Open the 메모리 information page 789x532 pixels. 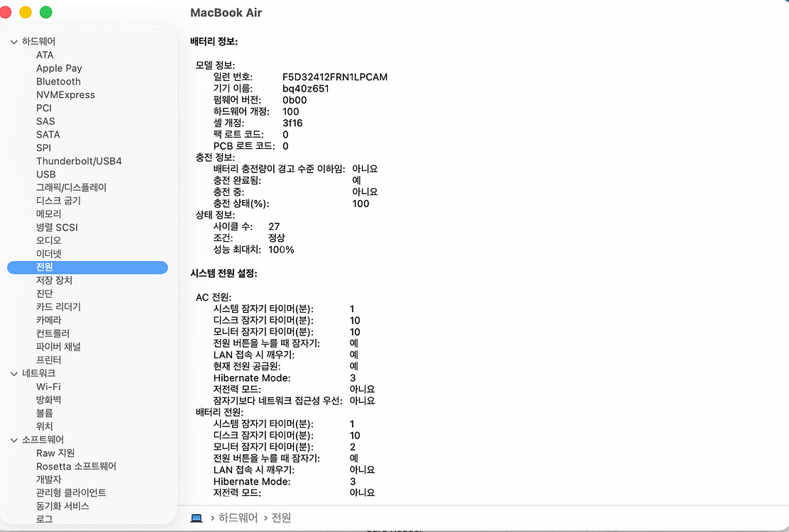click(x=48, y=214)
